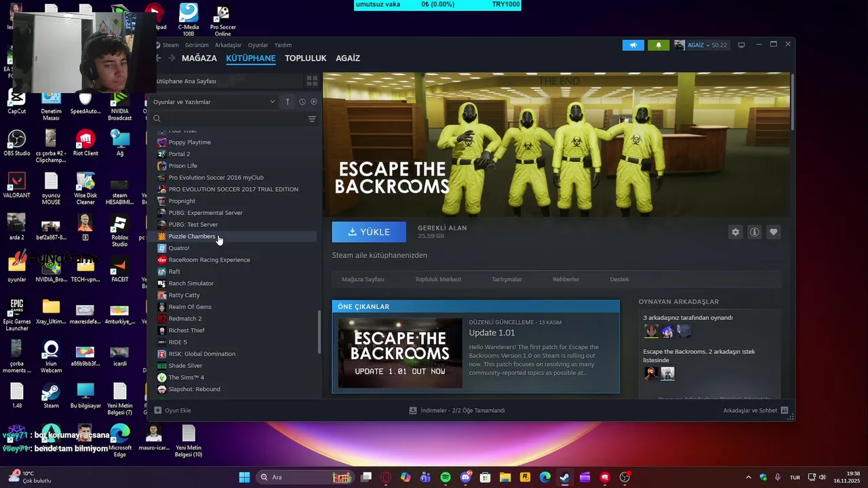
Task: Open İndirmeler downloads status
Action: pyautogui.click(x=457, y=411)
